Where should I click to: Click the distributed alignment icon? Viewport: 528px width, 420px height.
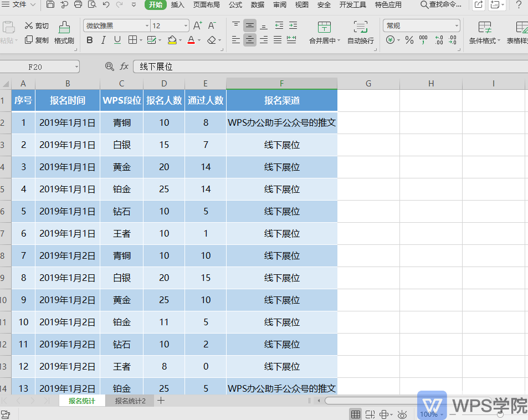291,40
